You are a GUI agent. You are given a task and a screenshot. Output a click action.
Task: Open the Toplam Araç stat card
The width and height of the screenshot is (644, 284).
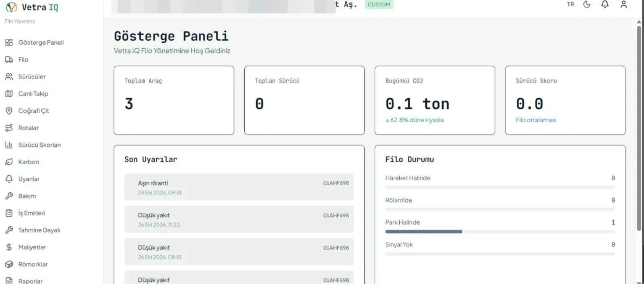174,100
